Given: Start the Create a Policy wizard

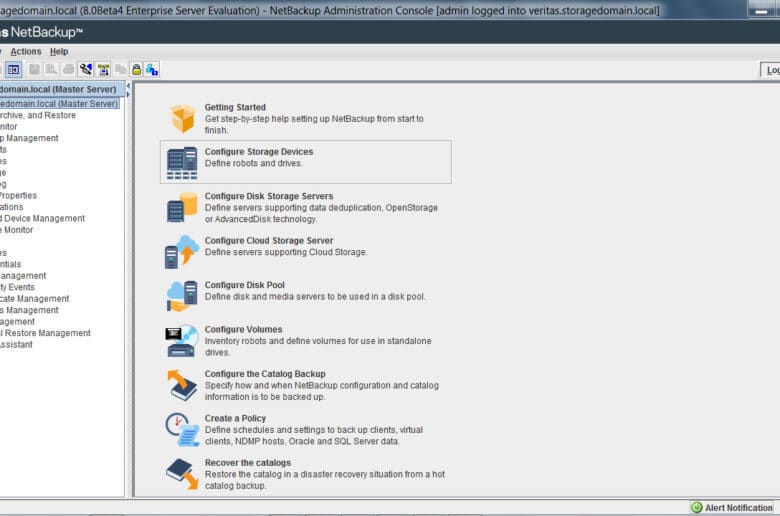Looking at the screenshot, I should click(235, 418).
